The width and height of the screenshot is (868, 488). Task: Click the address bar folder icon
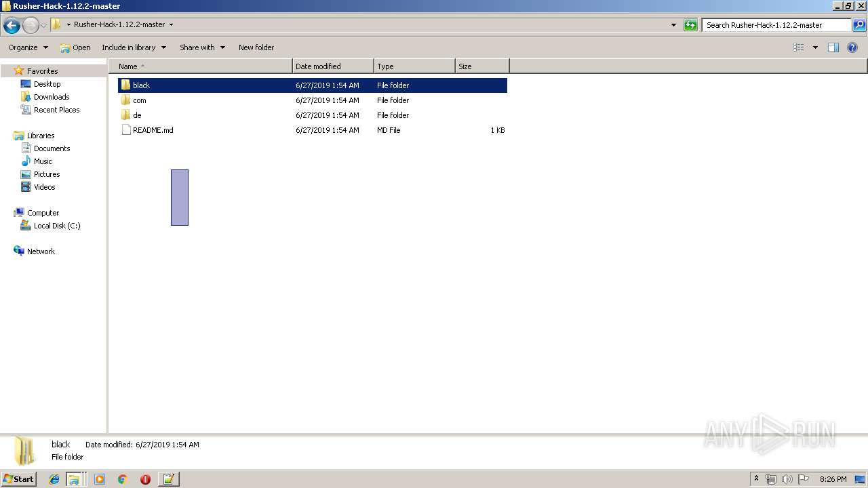coord(56,24)
